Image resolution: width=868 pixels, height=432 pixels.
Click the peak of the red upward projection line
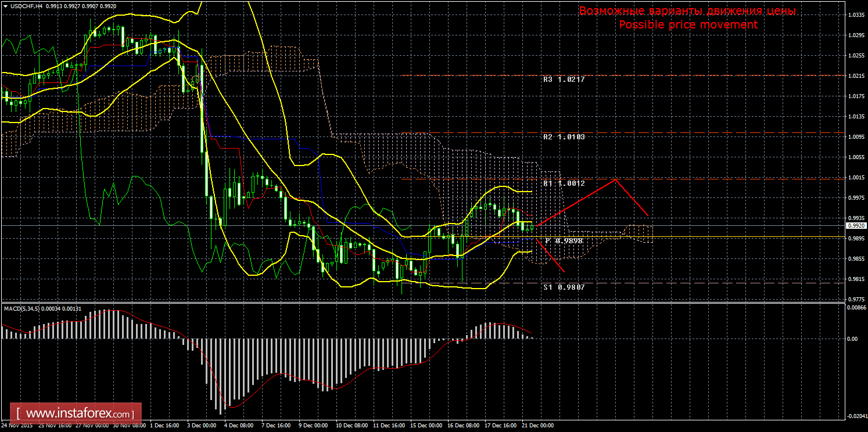click(616, 179)
